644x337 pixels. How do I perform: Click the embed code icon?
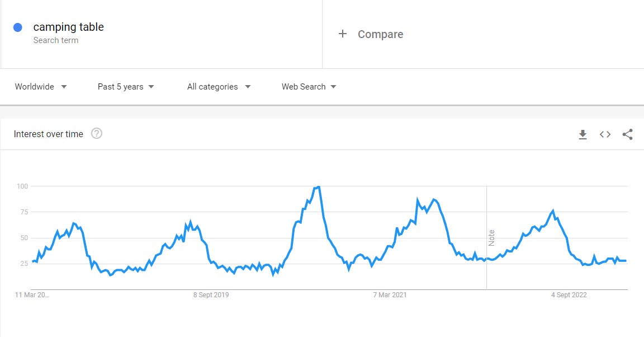click(x=605, y=134)
